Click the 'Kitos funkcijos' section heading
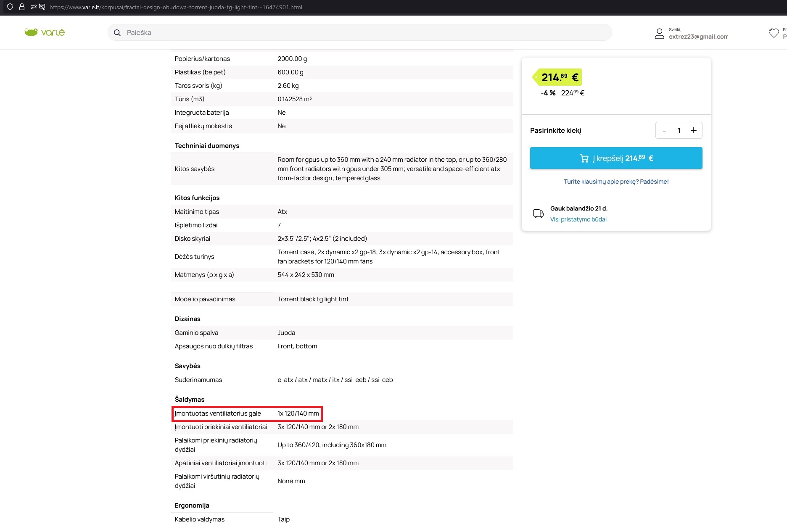The height and width of the screenshot is (532, 787). pyautogui.click(x=197, y=198)
